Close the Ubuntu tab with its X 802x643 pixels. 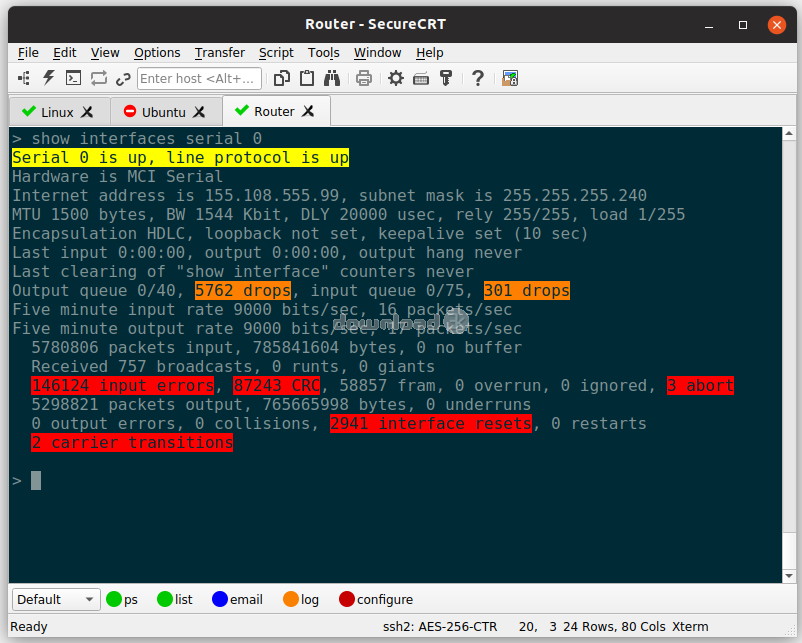pyautogui.click(x=199, y=112)
